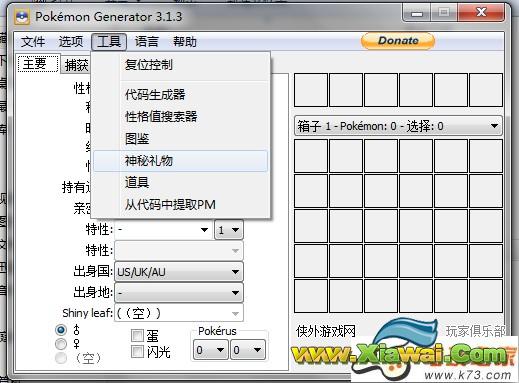Expand the first Pokérus value dropdown
This screenshot has width=519, height=383.
(211, 350)
